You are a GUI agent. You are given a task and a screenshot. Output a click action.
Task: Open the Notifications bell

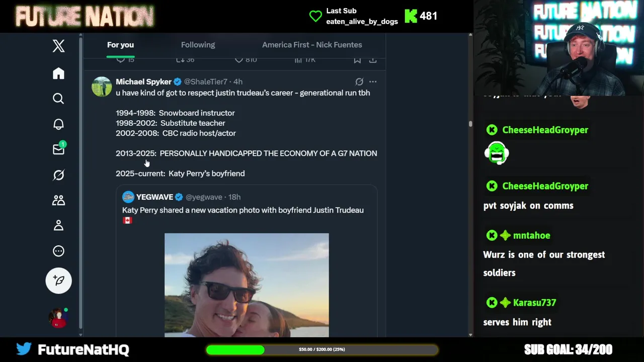click(x=58, y=124)
